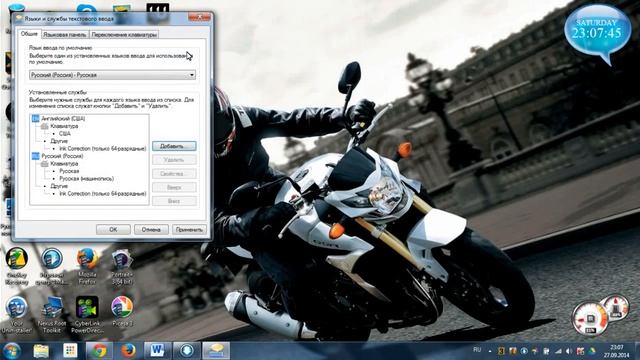This screenshot has height=360, width=640.
Task: Click the RU language indicator
Action: (477, 350)
